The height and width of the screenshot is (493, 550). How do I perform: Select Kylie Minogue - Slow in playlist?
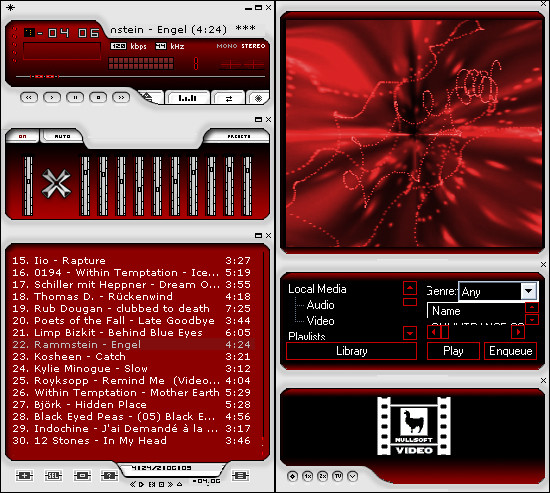click(x=132, y=368)
